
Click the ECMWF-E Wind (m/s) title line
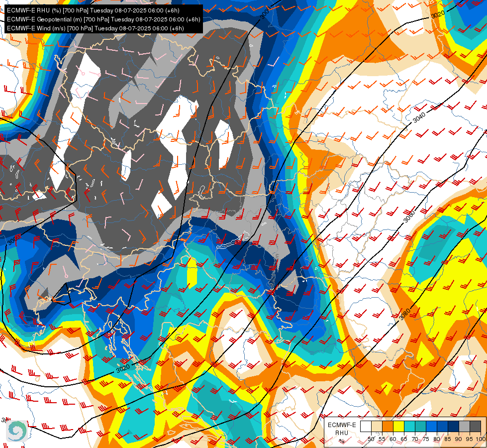tap(96, 28)
